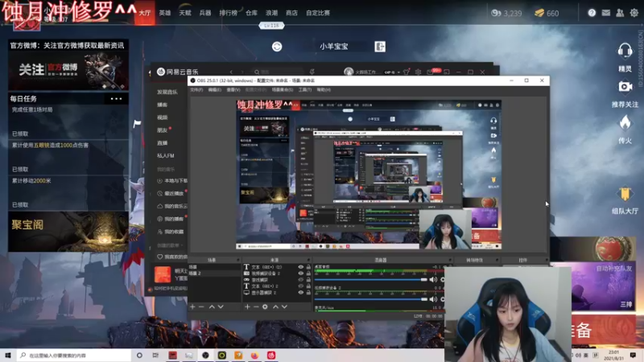Image resolution: width=644 pixels, height=362 pixels.
Task: Click NetEase Music back navigation arrow
Action: pos(231,72)
